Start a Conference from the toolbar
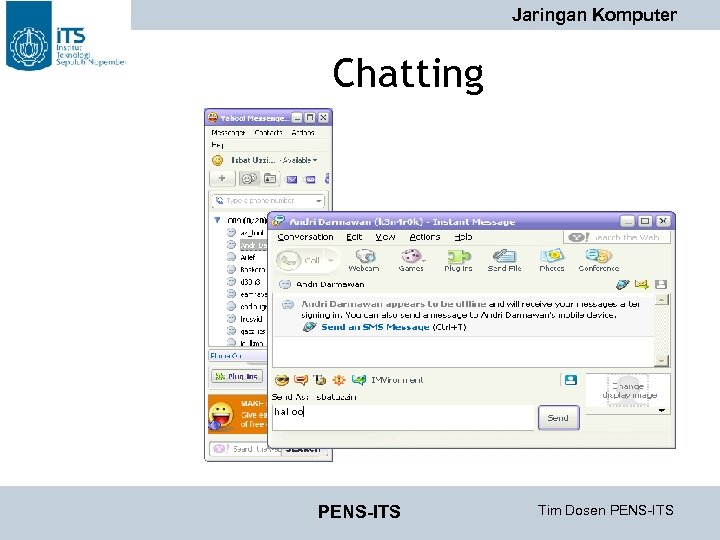The image size is (720, 540). point(599,260)
